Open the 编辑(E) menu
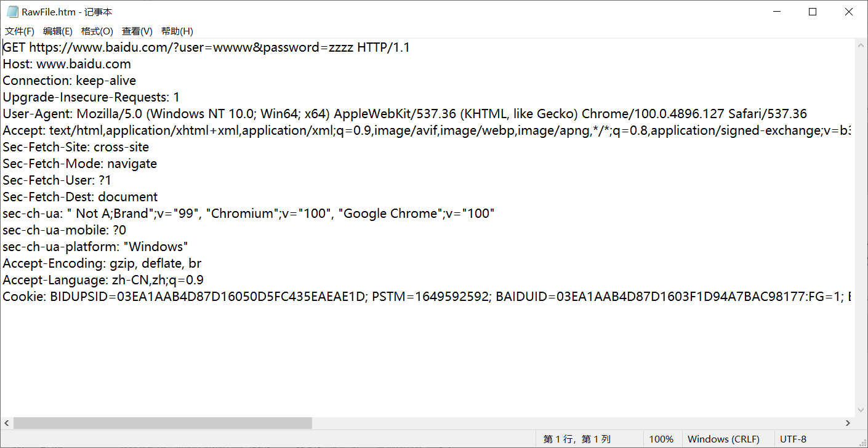This screenshot has height=448, width=868. tap(58, 31)
